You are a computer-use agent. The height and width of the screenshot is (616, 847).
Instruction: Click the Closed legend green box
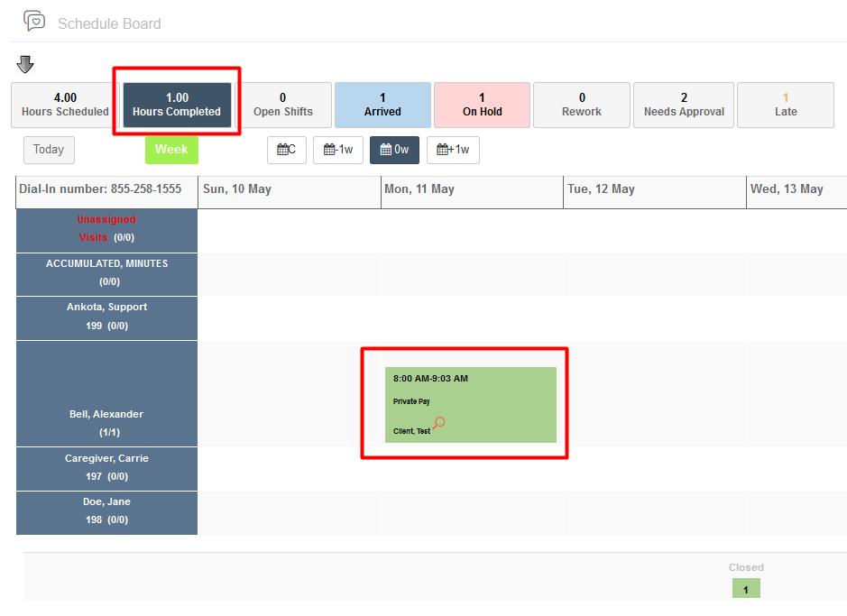[746, 588]
